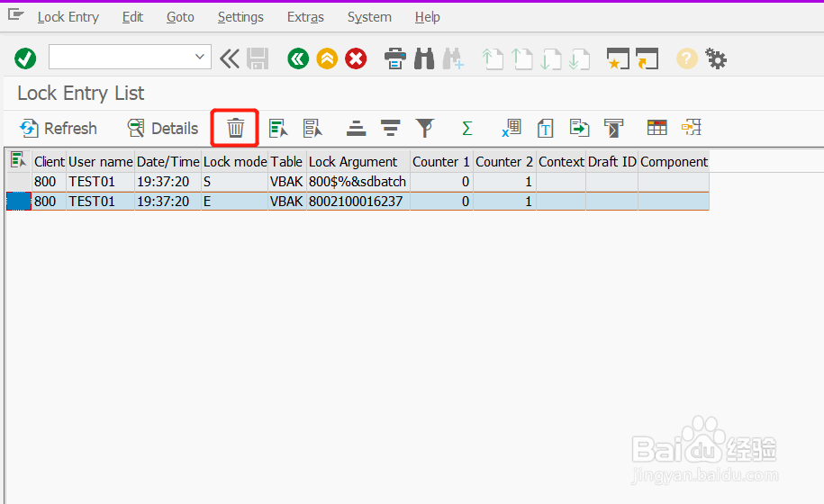The width and height of the screenshot is (824, 504).
Task: Click the Lock Argument column header
Action: [x=358, y=162]
